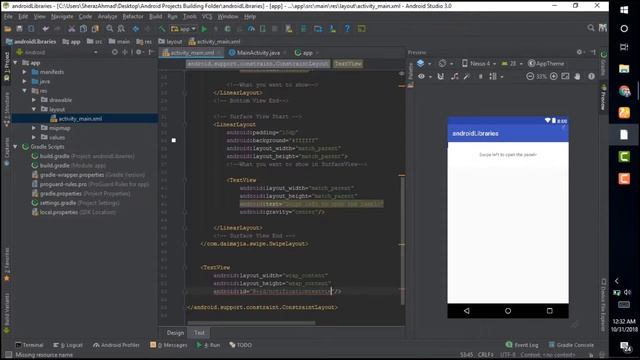Open the File menu
This screenshot has height=360, width=640.
(8, 17)
